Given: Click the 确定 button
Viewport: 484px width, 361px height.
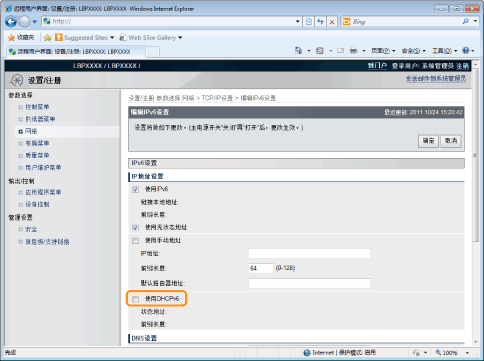Looking at the screenshot, I should (x=428, y=141).
